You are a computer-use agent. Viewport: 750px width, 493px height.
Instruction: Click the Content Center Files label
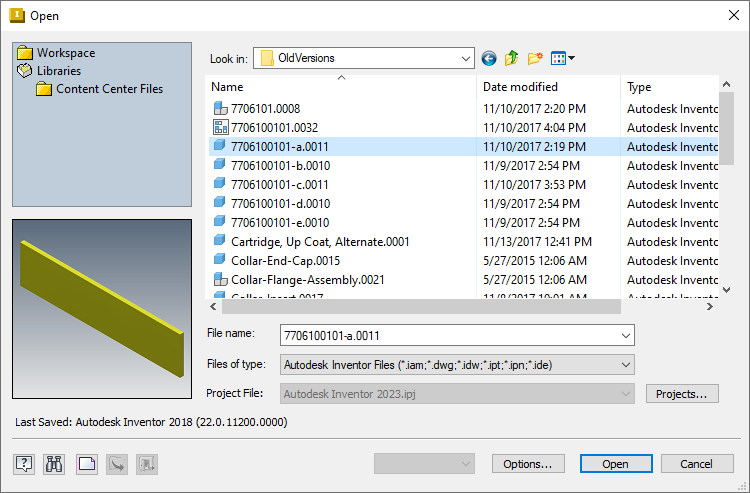pyautogui.click(x=110, y=89)
